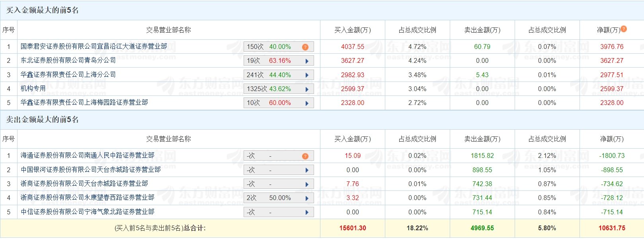This screenshot has height=239, width=644.
Task: Open 国泰君安证券宜昌沿江大道证券营业部 link
Action: tap(94, 47)
